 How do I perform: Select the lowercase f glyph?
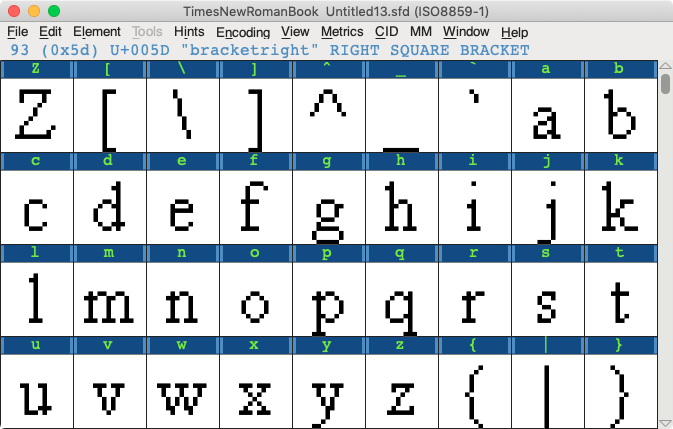click(x=256, y=207)
